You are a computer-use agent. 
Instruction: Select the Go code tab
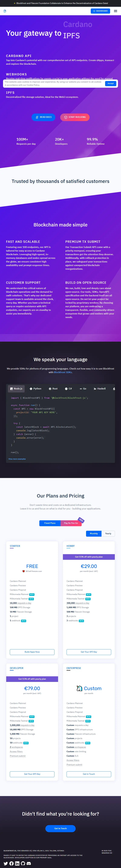click(83, 388)
